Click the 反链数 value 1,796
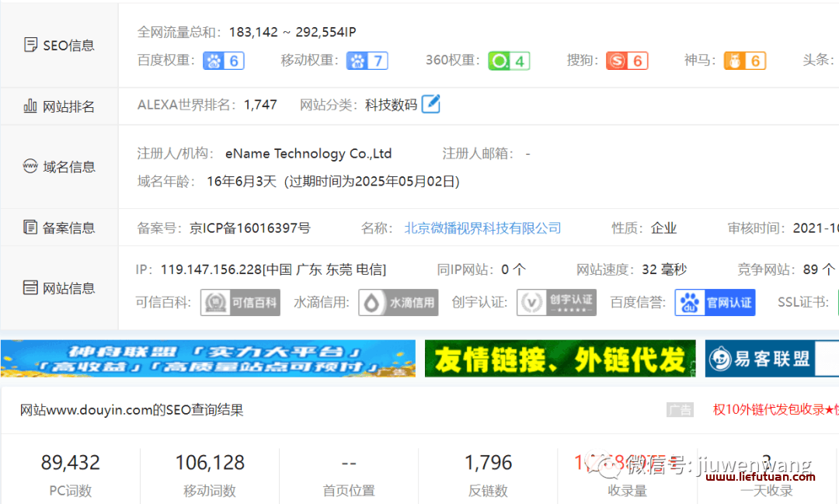Image resolution: width=839 pixels, height=504 pixels. pyautogui.click(x=488, y=463)
